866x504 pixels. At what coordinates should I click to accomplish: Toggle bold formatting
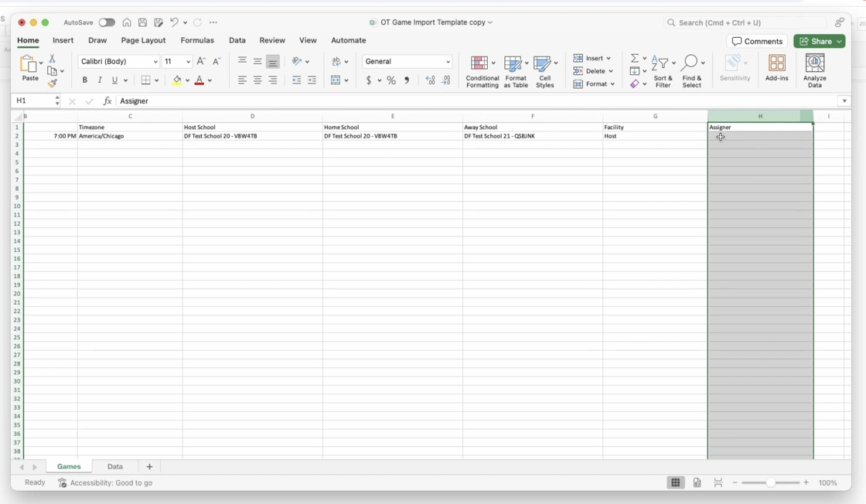(x=85, y=80)
